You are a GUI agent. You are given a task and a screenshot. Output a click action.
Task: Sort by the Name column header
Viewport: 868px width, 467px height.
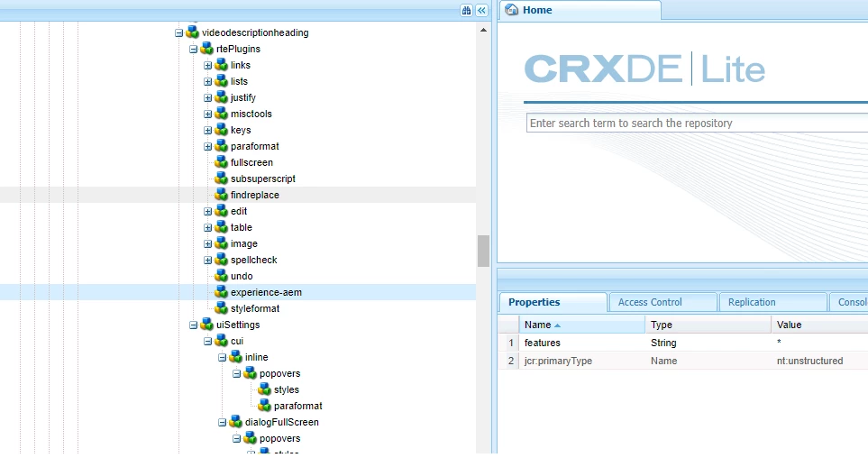pyautogui.click(x=581, y=325)
